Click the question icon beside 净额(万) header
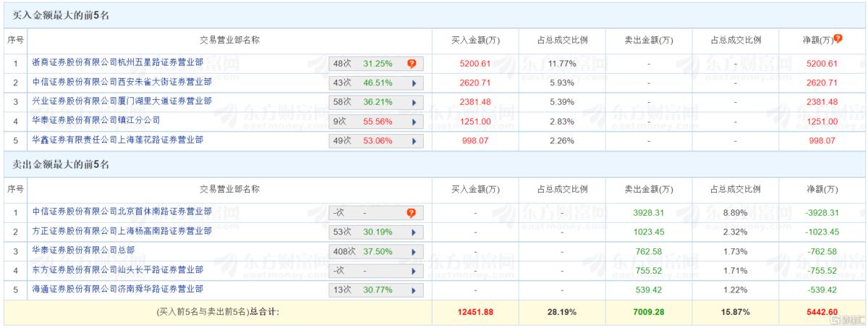The height and width of the screenshot is (328, 868). 838,38
